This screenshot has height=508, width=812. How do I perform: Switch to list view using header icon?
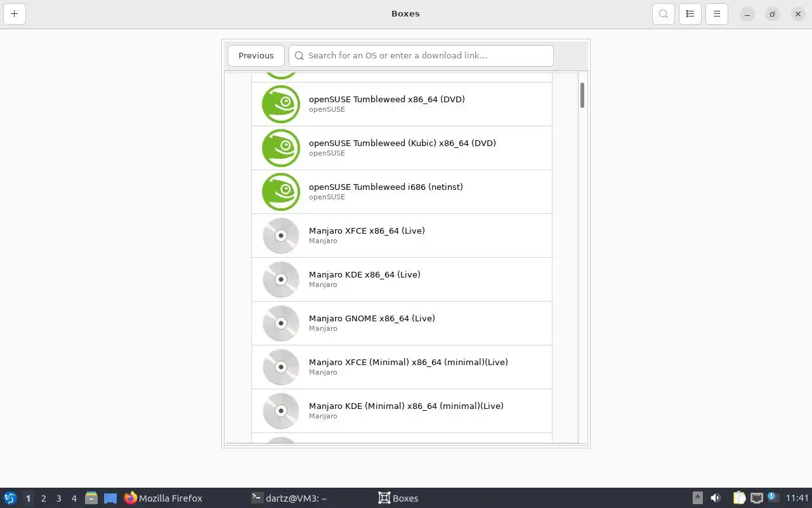[690, 14]
